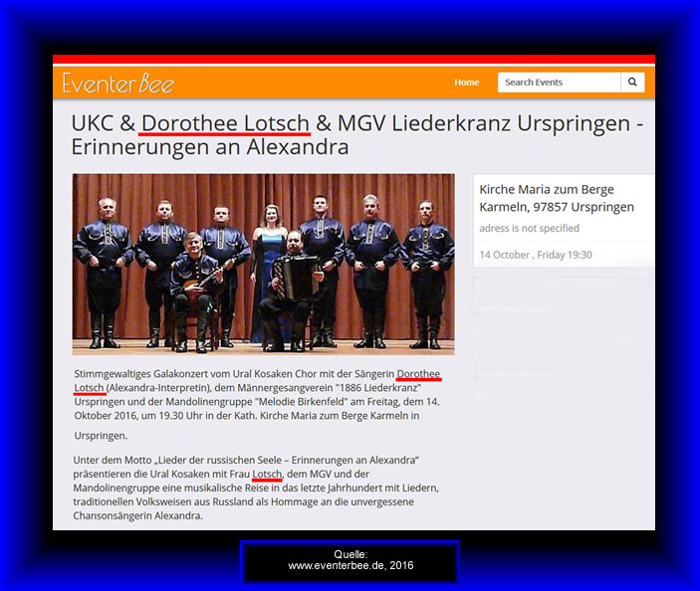Click the '14 October, Friday 19:30' date
Screen dimensions: 700x591
536,255
